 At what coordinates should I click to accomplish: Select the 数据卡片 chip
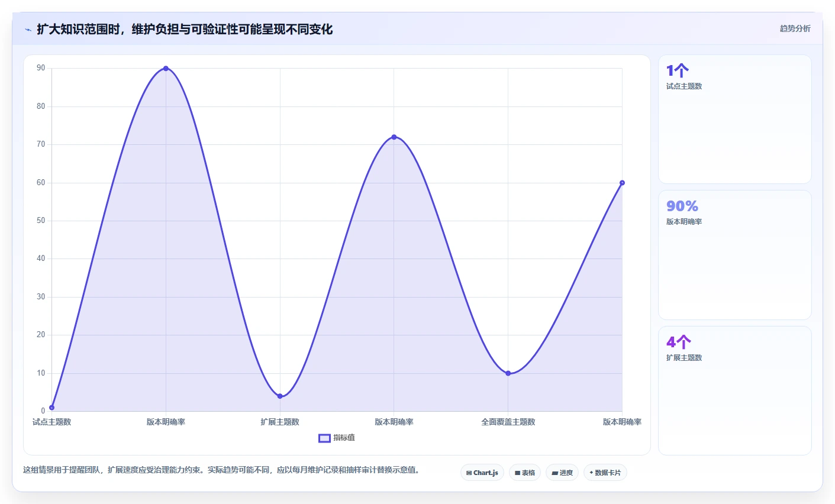605,473
